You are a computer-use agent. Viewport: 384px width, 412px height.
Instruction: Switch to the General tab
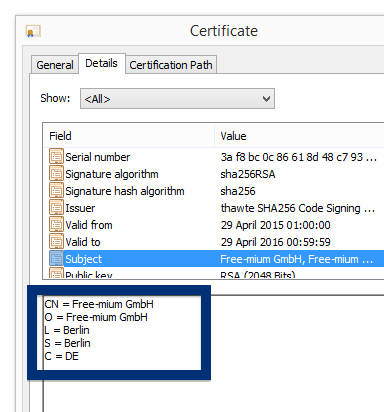(x=55, y=65)
